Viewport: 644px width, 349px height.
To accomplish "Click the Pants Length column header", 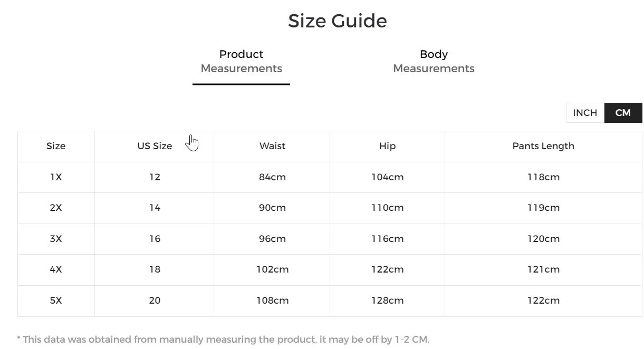I will tap(543, 146).
